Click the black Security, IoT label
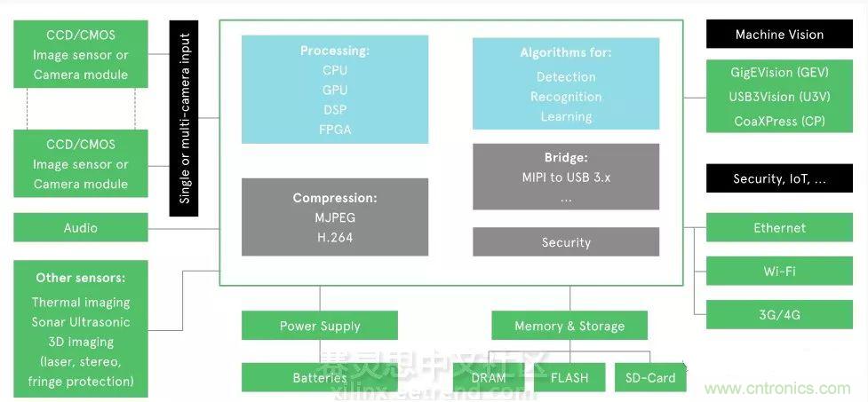The width and height of the screenshot is (868, 402). tap(779, 178)
